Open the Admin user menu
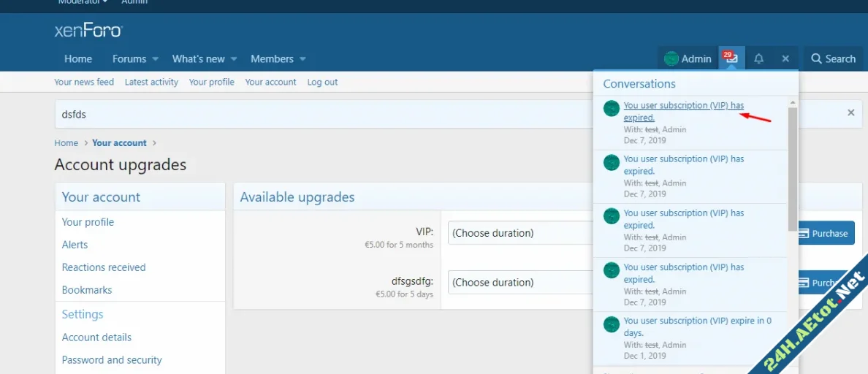This screenshot has height=374, width=868. pos(688,58)
